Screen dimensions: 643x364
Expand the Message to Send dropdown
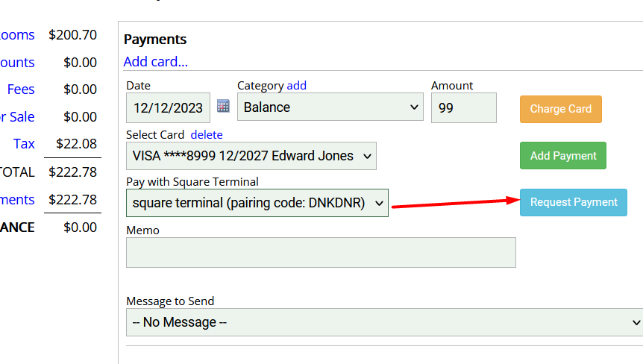pyautogui.click(x=383, y=322)
